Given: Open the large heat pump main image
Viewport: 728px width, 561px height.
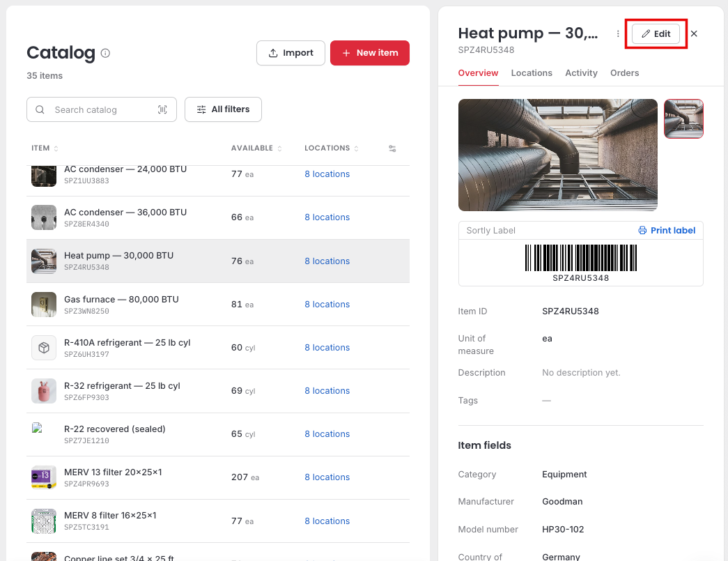Looking at the screenshot, I should click(557, 155).
